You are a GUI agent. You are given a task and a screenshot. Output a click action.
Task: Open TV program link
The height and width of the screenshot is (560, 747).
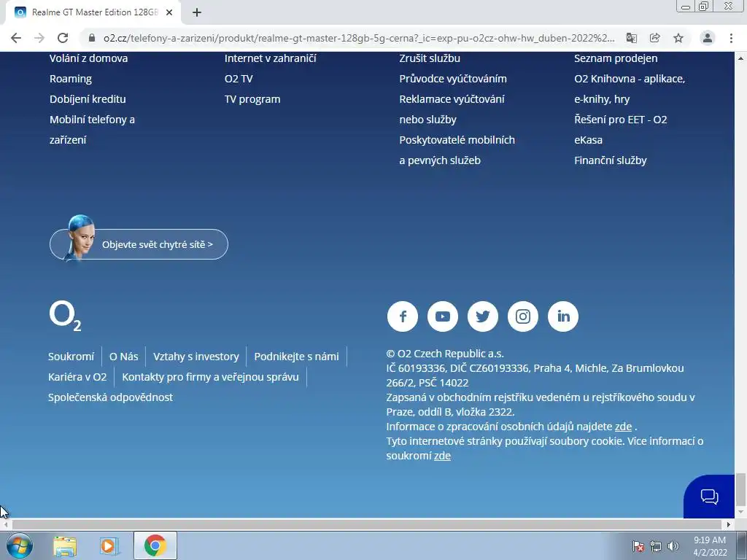click(252, 99)
